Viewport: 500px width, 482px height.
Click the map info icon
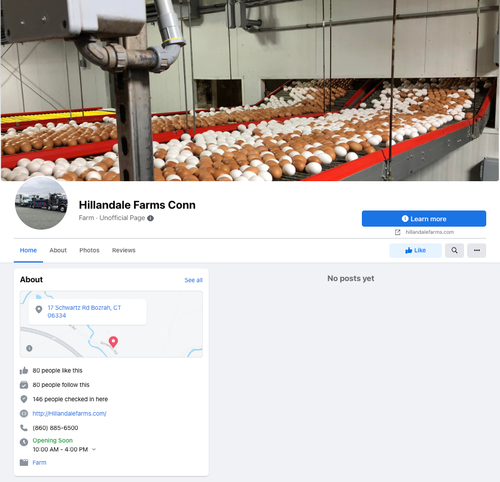click(x=29, y=348)
